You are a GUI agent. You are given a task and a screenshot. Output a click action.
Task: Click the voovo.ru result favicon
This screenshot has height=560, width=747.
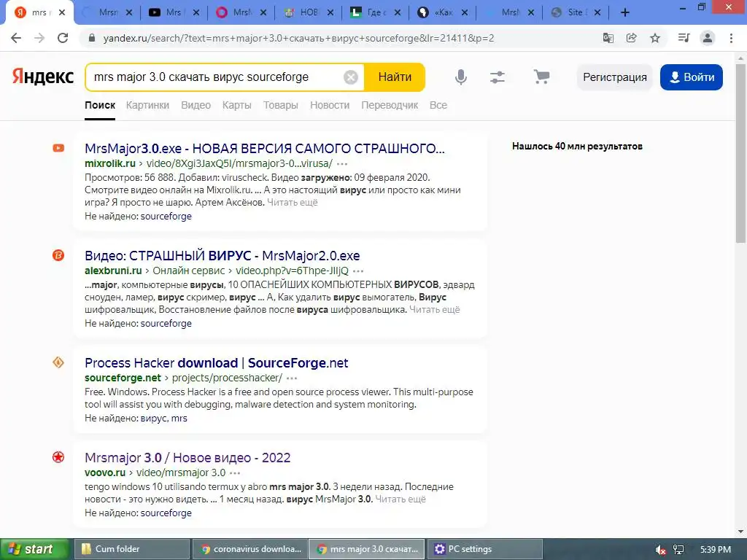[58, 457]
